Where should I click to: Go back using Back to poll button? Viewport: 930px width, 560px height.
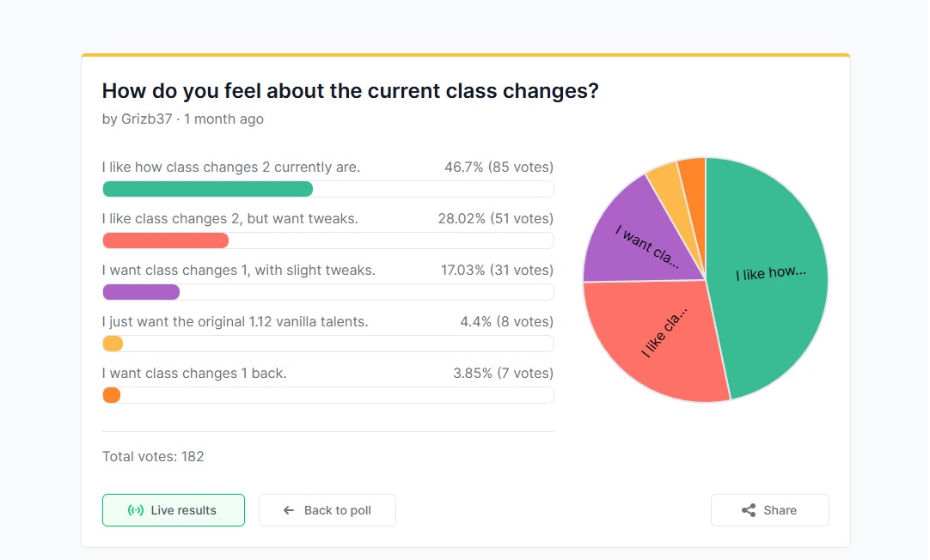(x=327, y=510)
